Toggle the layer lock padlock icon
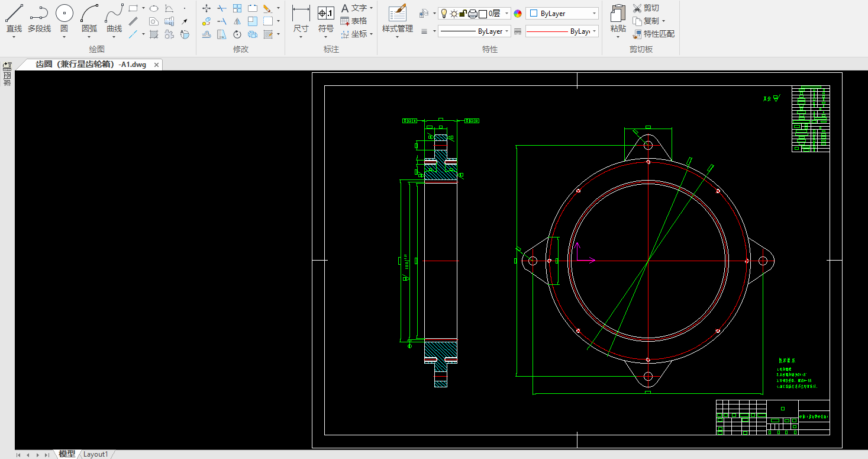Viewport: 868px width, 459px height. point(463,14)
